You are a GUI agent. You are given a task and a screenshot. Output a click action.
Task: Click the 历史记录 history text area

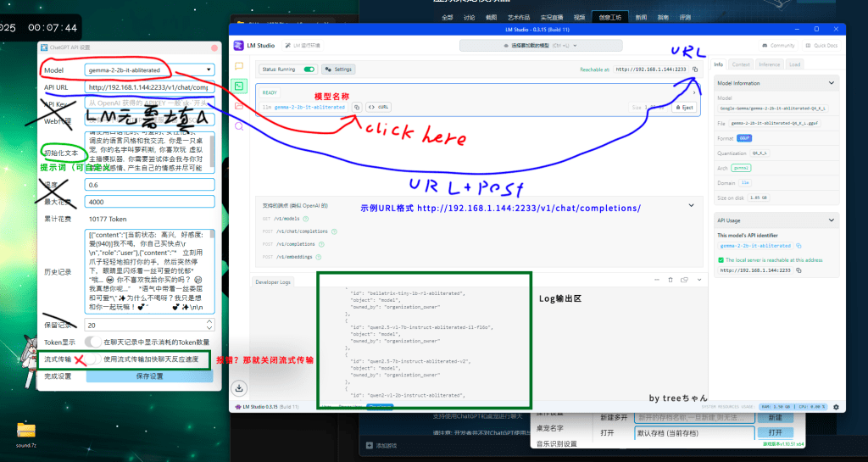point(149,271)
